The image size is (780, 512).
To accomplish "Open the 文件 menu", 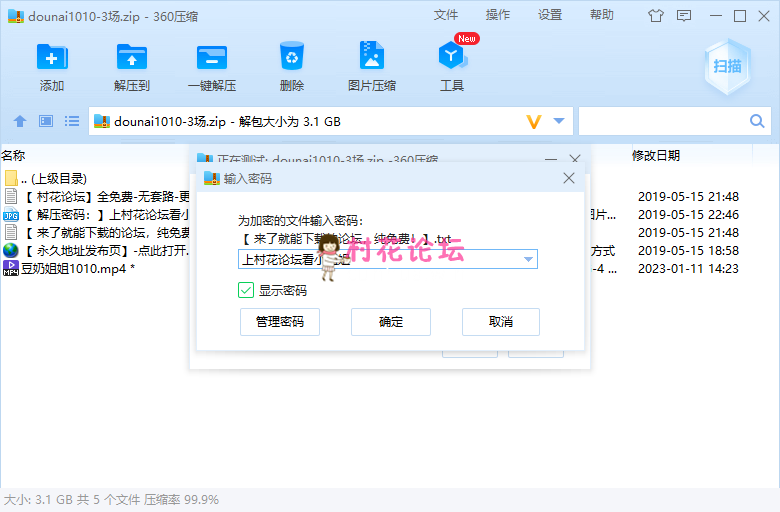I will [x=446, y=15].
